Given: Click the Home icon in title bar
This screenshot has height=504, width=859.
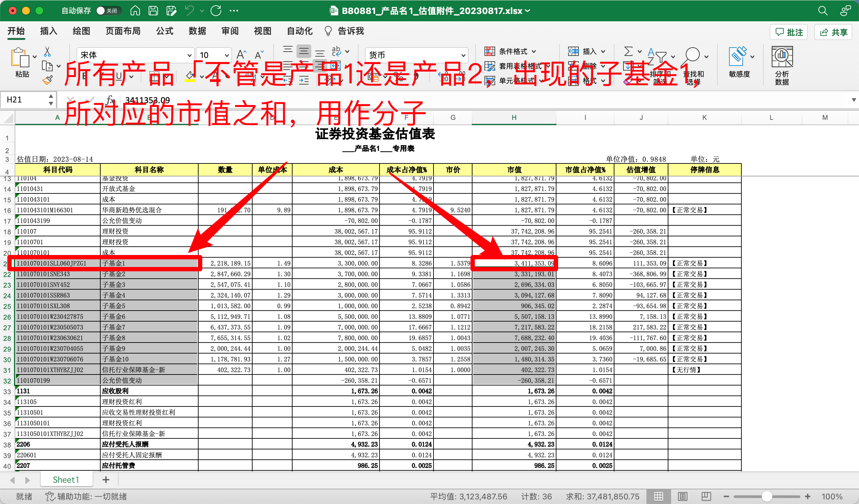Looking at the screenshot, I should (x=135, y=11).
